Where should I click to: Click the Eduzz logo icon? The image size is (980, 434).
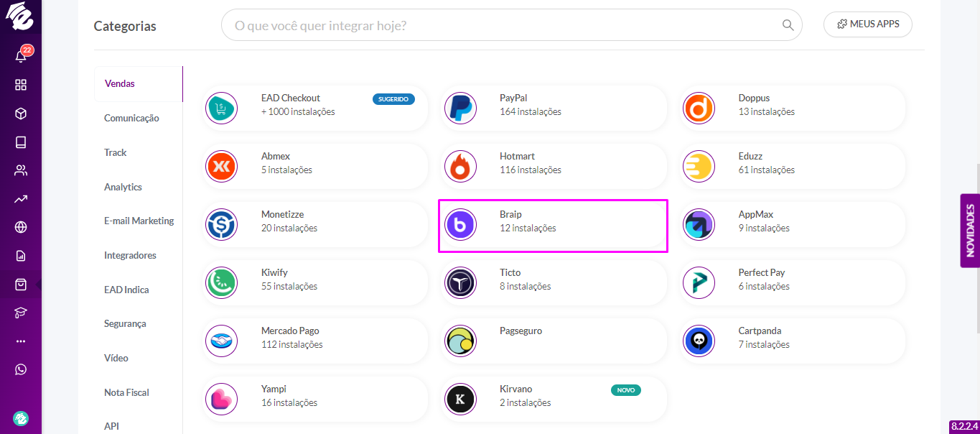tap(699, 167)
